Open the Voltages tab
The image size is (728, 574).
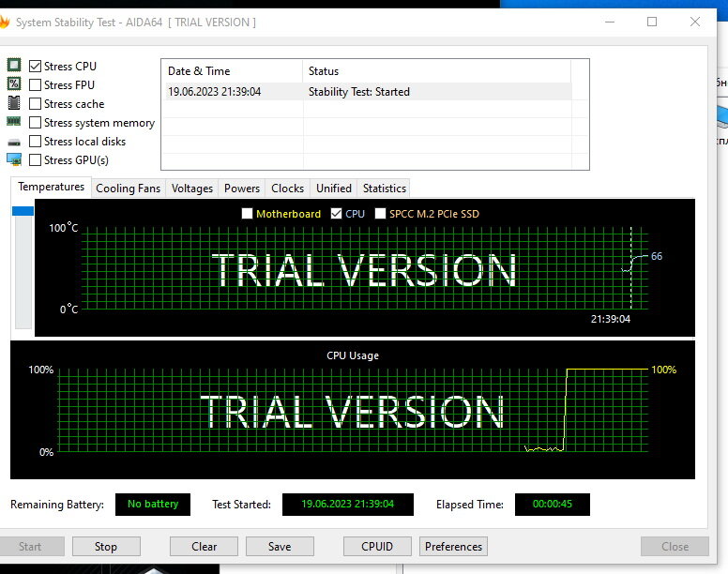pos(191,189)
